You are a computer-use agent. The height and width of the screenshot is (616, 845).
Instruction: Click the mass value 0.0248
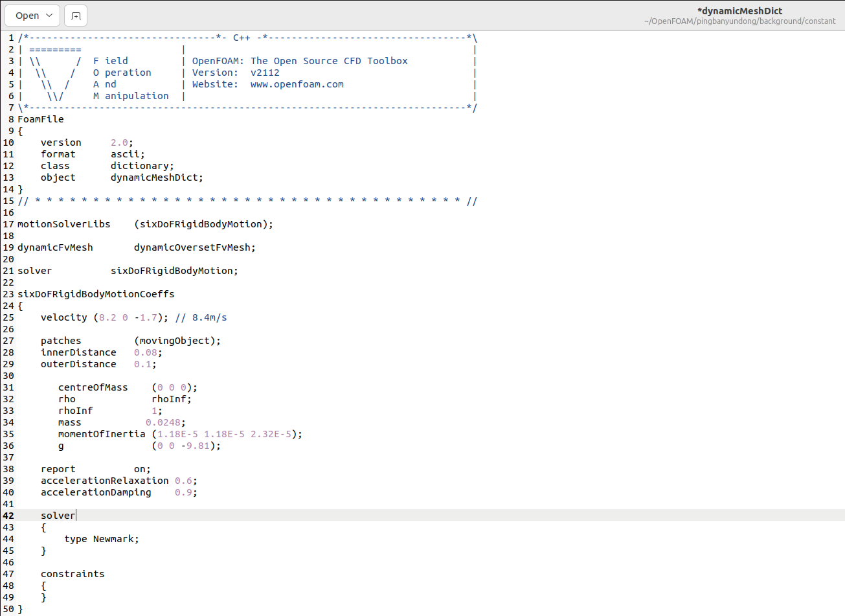coord(164,422)
